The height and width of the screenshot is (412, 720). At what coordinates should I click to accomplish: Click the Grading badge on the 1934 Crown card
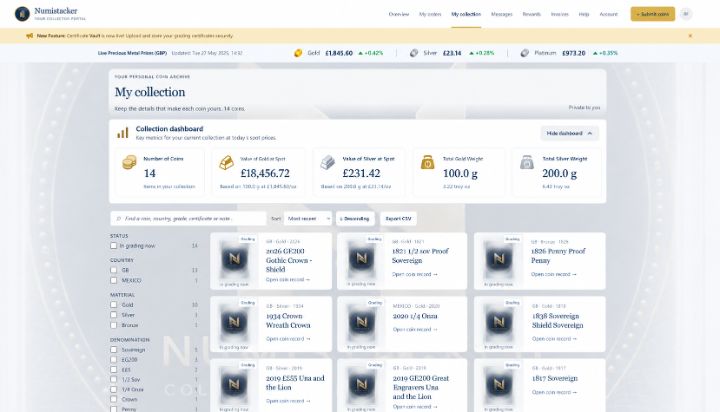248,303
